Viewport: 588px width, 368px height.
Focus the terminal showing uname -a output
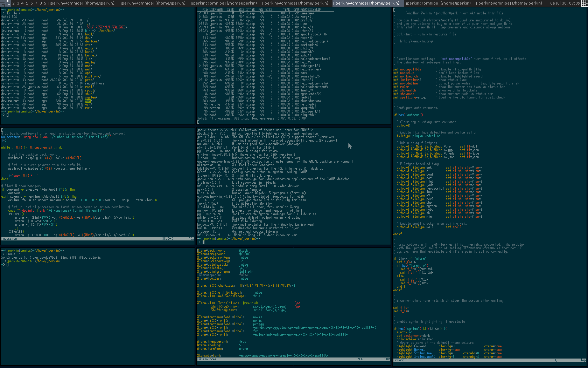pyautogui.click(x=97, y=305)
